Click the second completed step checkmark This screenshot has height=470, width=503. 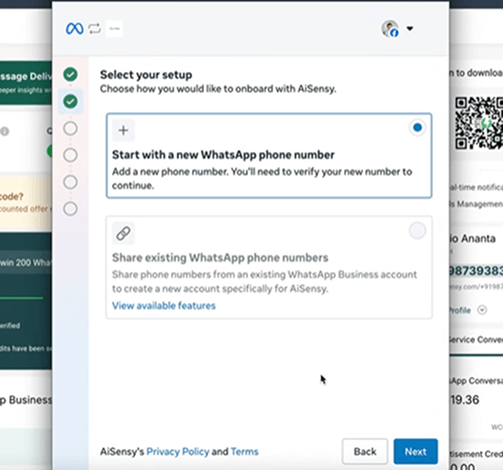point(70,101)
